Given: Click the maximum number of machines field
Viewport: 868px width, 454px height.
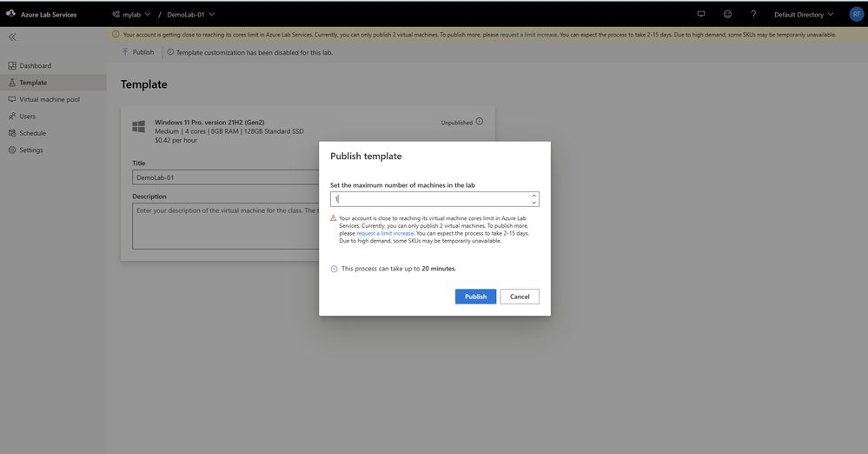Looking at the screenshot, I should tap(434, 199).
